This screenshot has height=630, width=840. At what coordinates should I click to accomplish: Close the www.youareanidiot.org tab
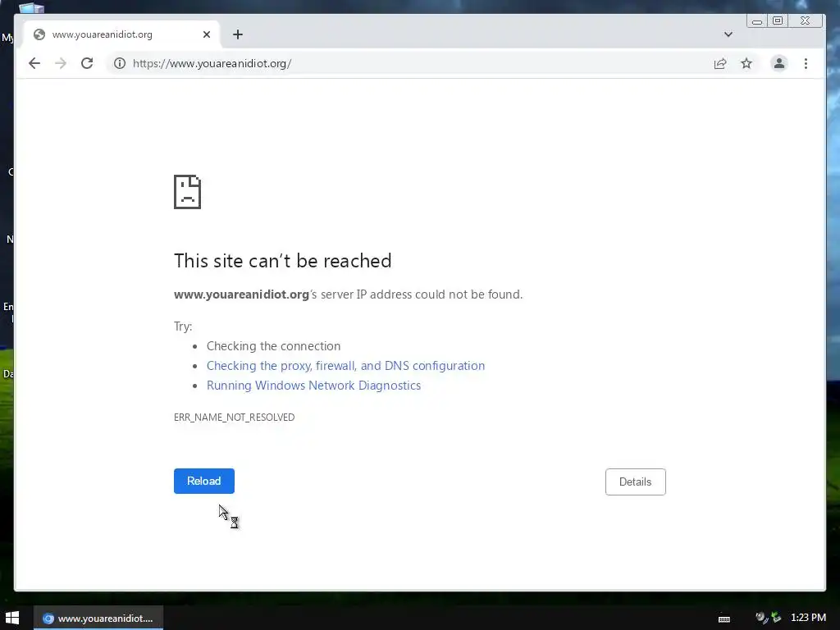(207, 34)
